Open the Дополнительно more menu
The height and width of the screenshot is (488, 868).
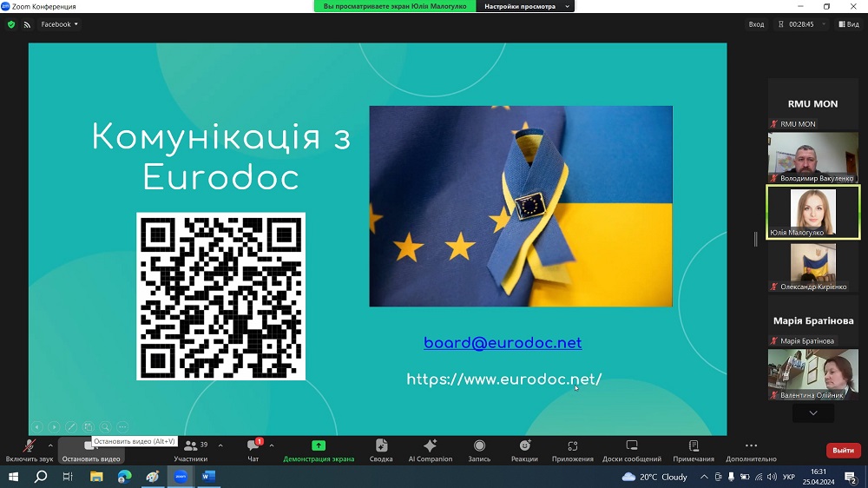click(x=751, y=445)
